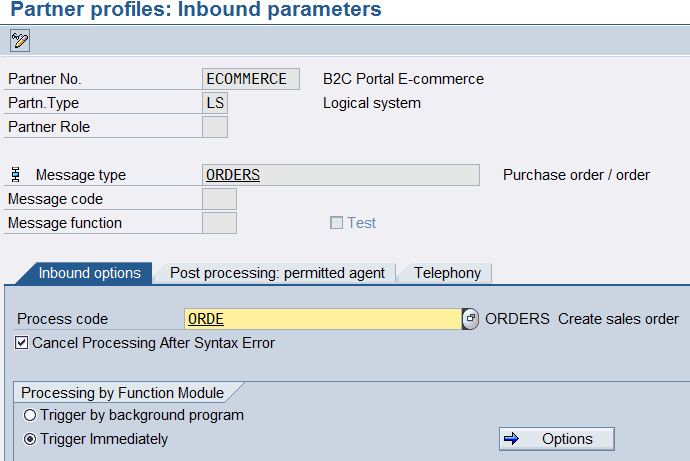Image resolution: width=690 pixels, height=461 pixels.
Task: Click the empty Partner Role field
Action: point(215,127)
